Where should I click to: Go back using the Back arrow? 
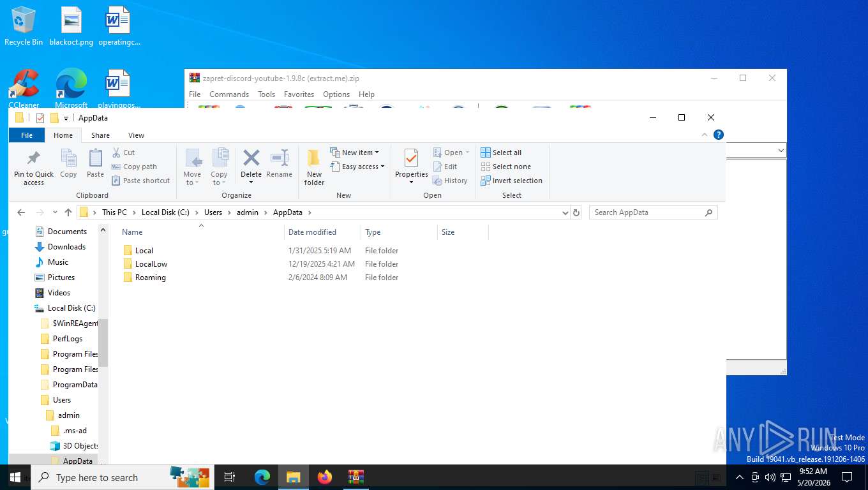pos(21,212)
